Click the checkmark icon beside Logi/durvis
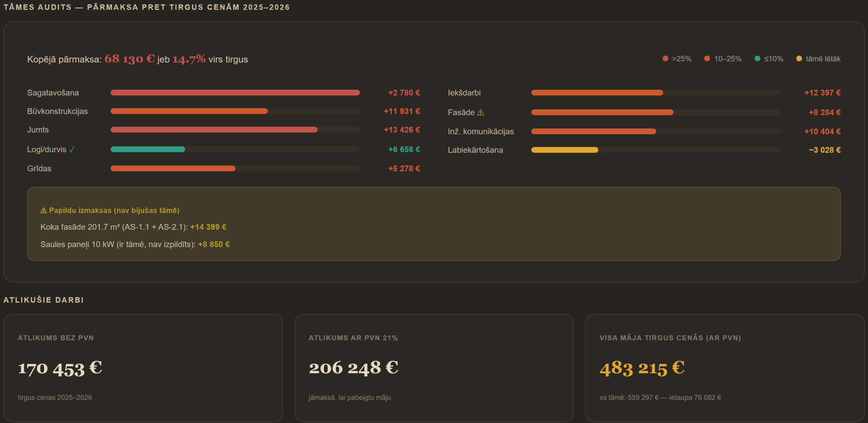The width and height of the screenshot is (868, 423). (71, 150)
